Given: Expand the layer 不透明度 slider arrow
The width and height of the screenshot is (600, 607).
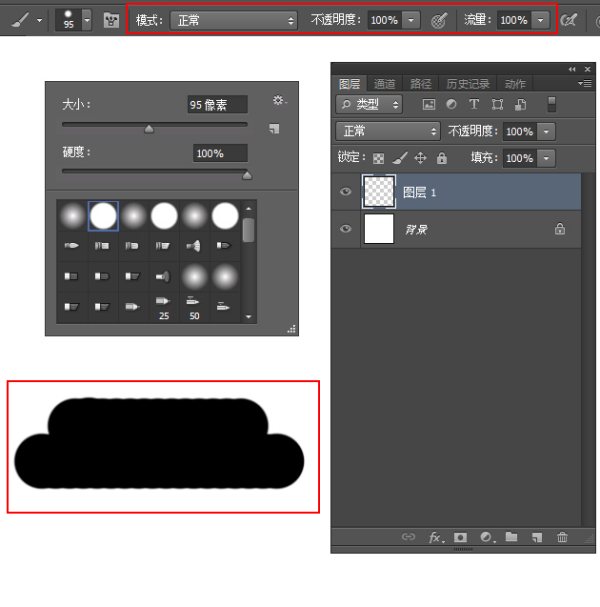Looking at the screenshot, I should 546,132.
